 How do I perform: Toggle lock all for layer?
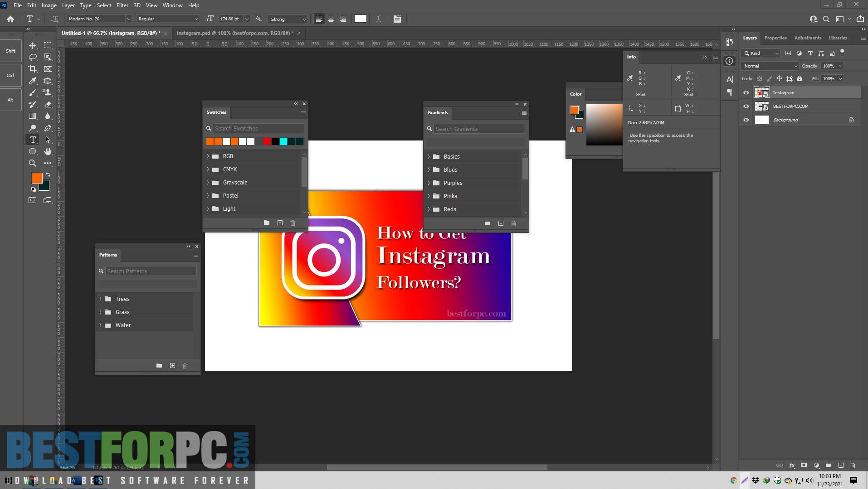tap(800, 78)
